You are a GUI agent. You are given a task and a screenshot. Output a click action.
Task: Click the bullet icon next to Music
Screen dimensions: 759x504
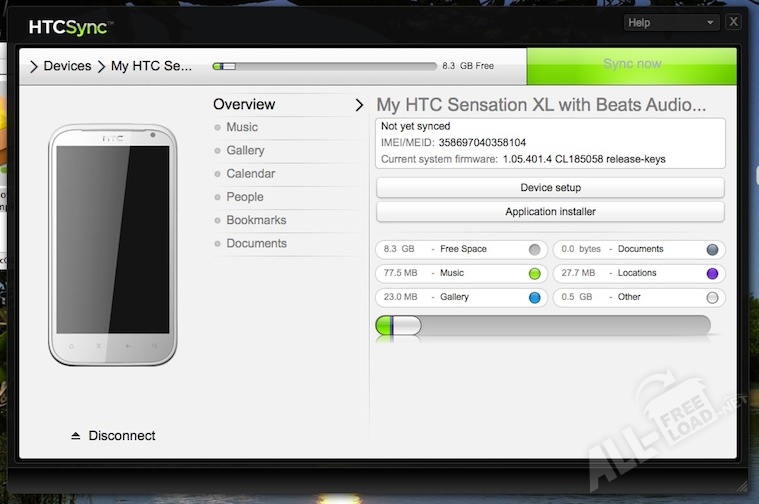(x=218, y=128)
